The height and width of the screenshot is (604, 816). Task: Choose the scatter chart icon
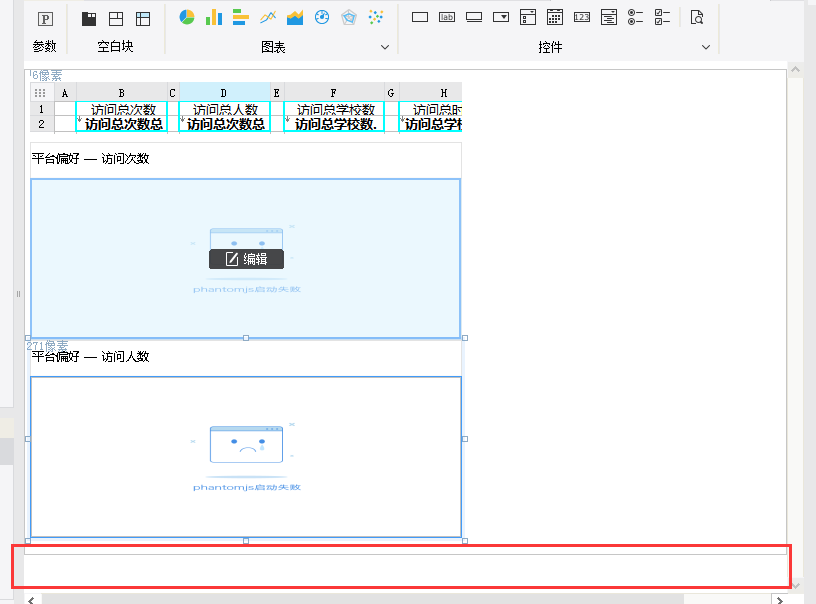pos(376,17)
